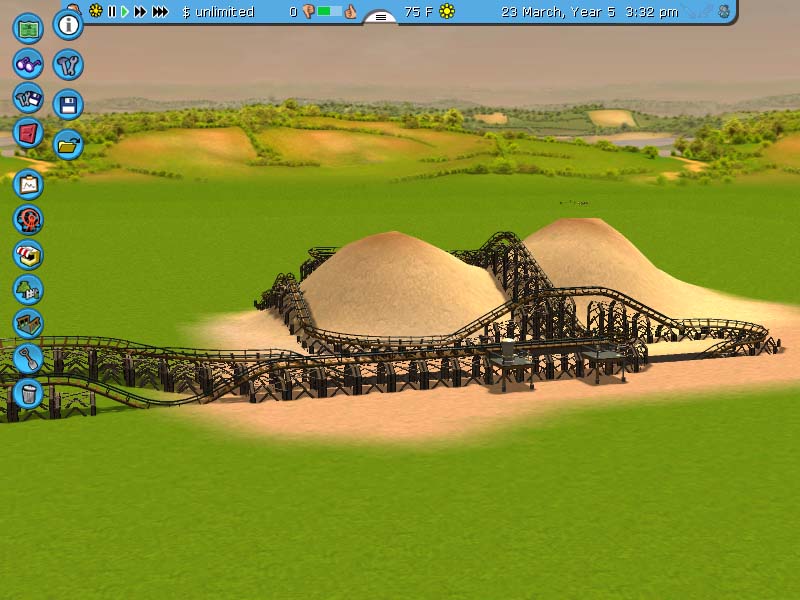800x600 pixels.
Task: Click the coaster station platform with chimney
Action: 510,361
